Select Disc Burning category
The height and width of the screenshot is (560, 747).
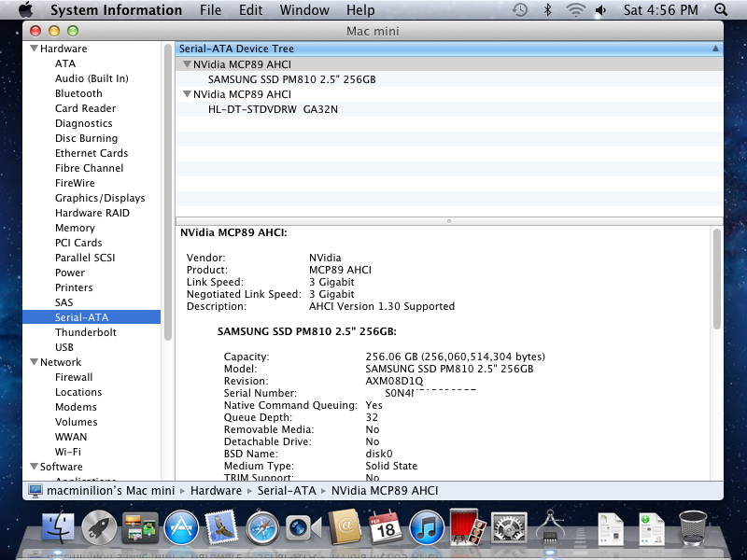tap(86, 138)
